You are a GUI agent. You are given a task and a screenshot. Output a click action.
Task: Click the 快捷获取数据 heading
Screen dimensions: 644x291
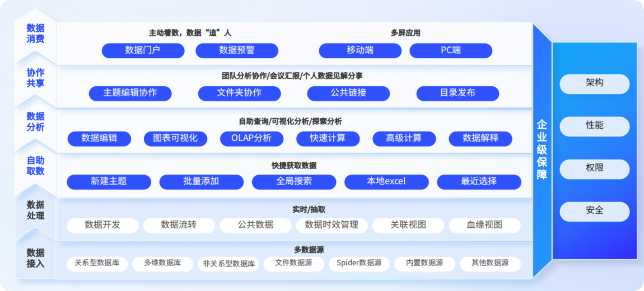pos(294,166)
